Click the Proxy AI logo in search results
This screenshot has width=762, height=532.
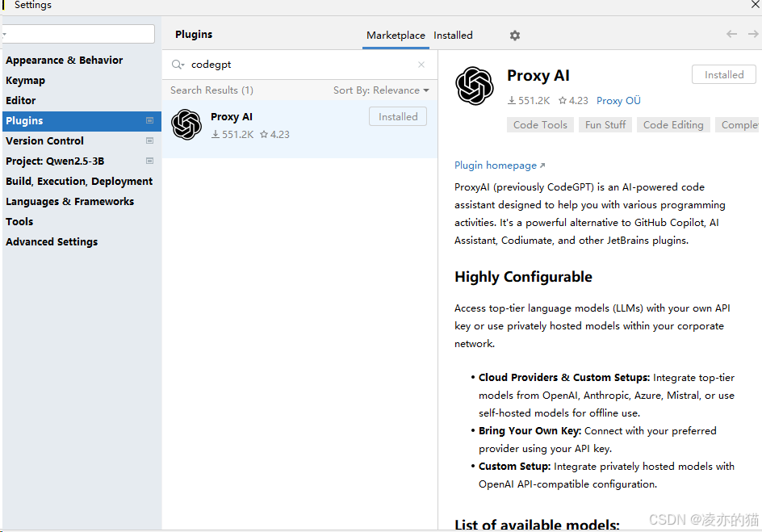coord(186,125)
